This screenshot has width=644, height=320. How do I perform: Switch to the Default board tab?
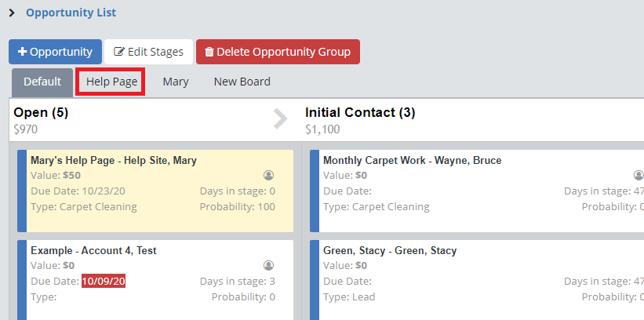[x=42, y=82]
